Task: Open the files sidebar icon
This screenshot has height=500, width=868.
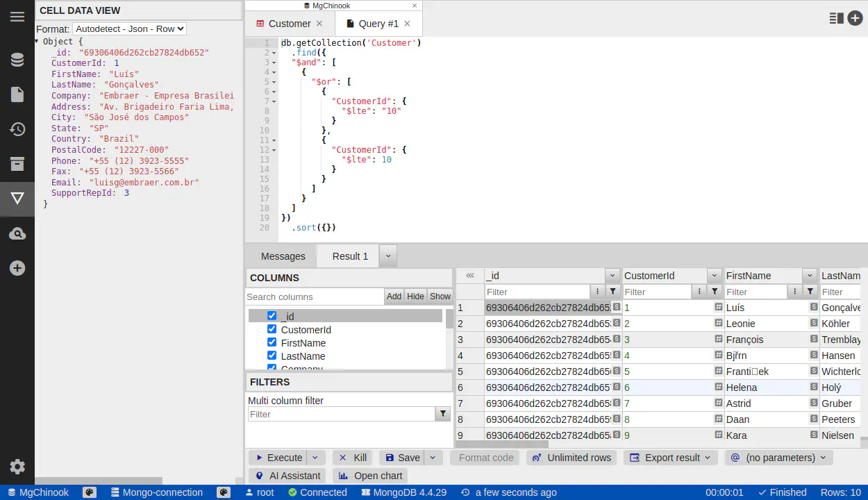Action: pos(17,94)
